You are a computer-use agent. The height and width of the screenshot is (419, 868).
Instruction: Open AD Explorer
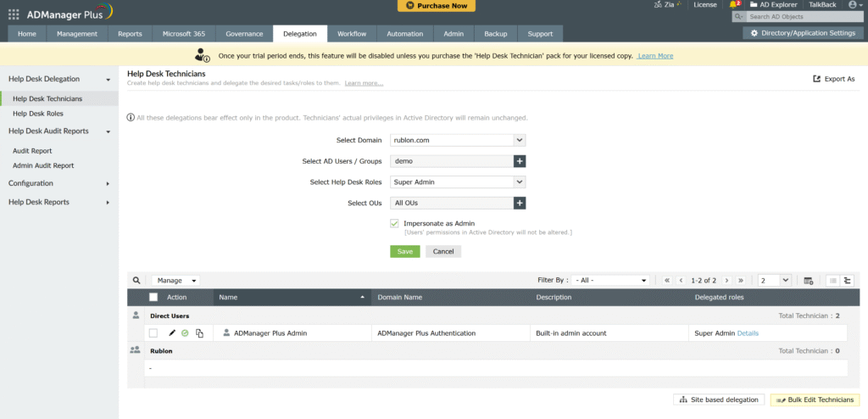(x=773, y=4)
